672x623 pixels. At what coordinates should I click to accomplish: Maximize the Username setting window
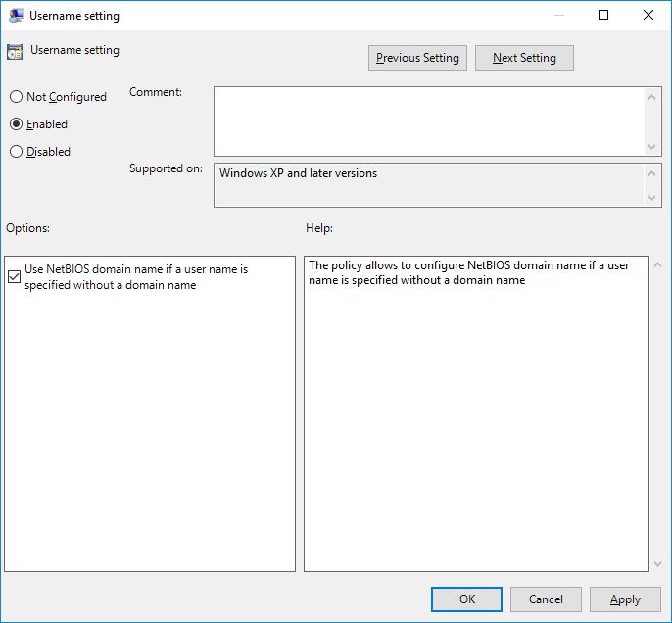(603, 16)
